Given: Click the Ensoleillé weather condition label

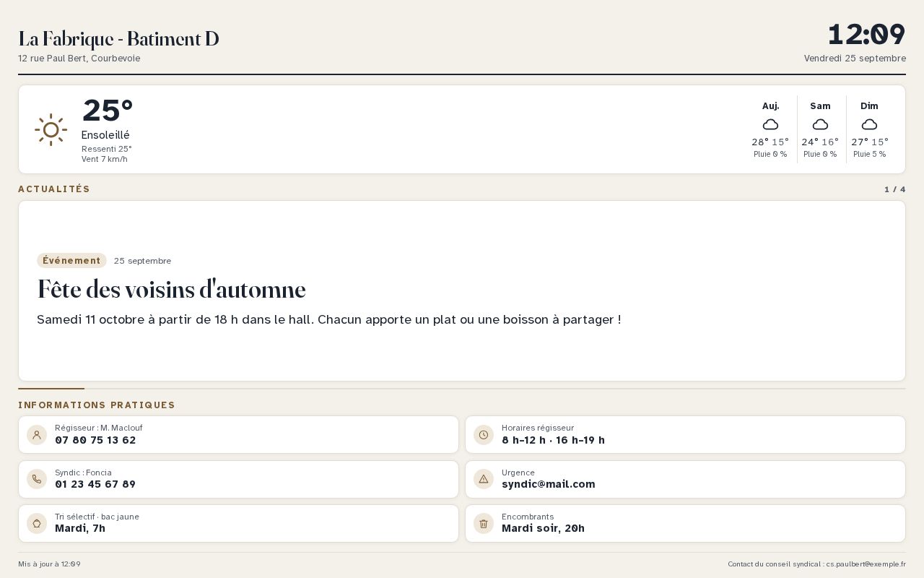Looking at the screenshot, I should click(x=105, y=135).
